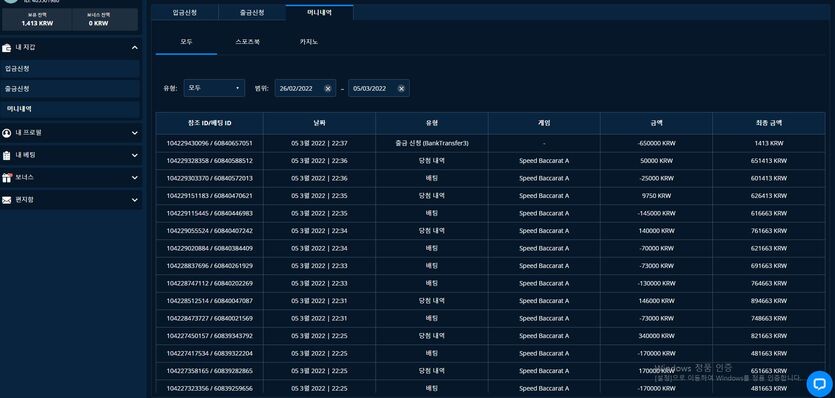Collapse the 내 지갑 section chevron
Viewport: 835px width, 398px height.
[x=135, y=48]
